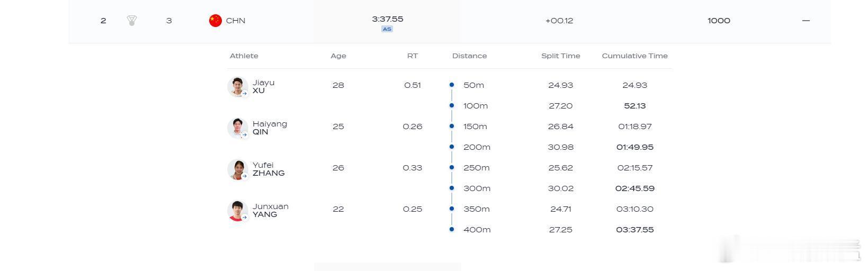
Task: Click arrow badge on Jiayu XU's photo
Action: pos(245,94)
